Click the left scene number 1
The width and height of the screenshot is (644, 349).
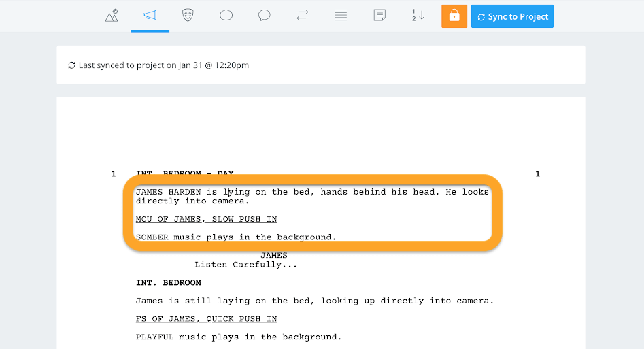pos(114,174)
